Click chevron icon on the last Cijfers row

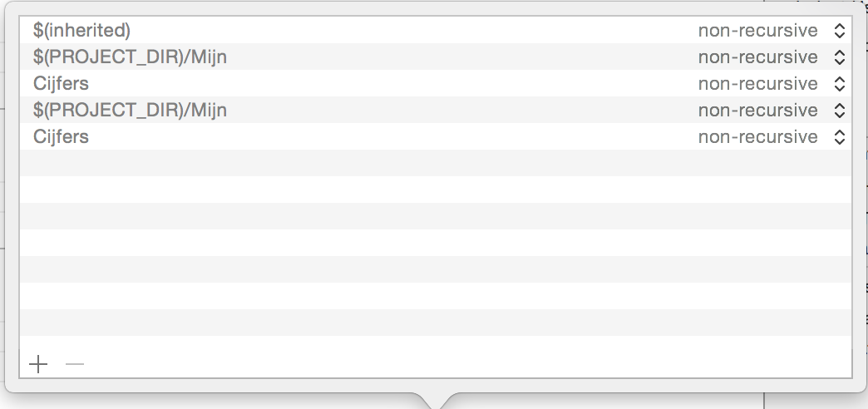point(839,137)
